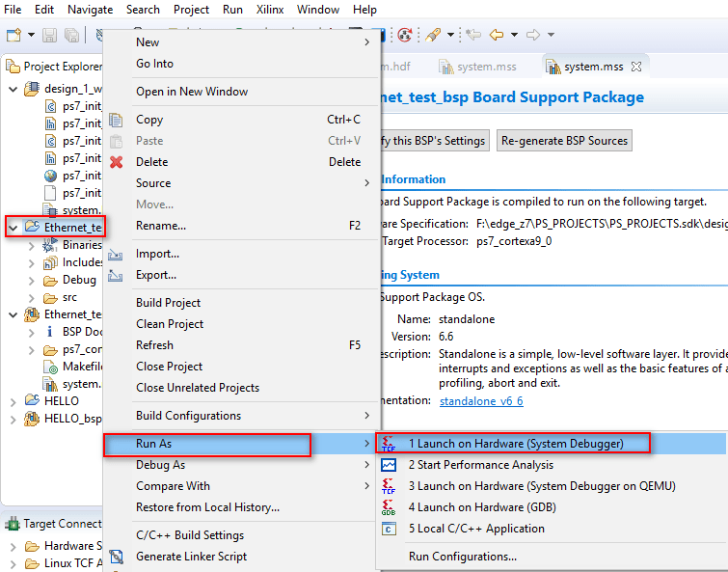Click the New file toolbar icon

[13, 36]
